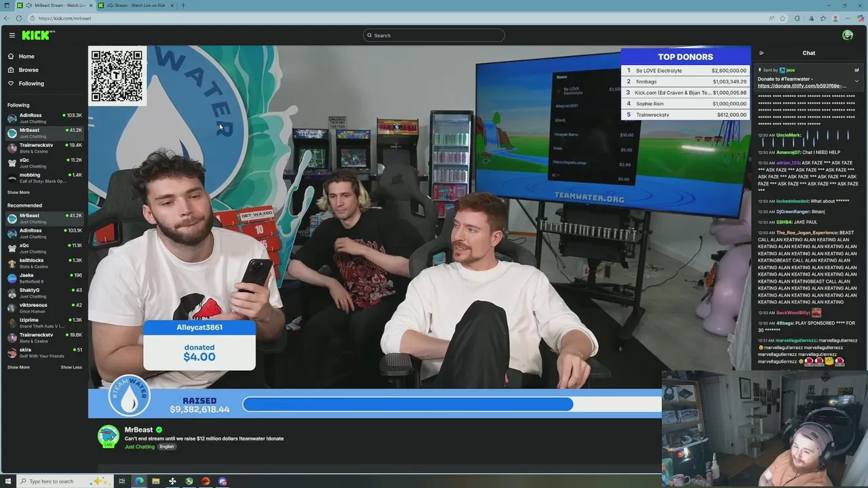Add page to favorites star

tap(783, 18)
